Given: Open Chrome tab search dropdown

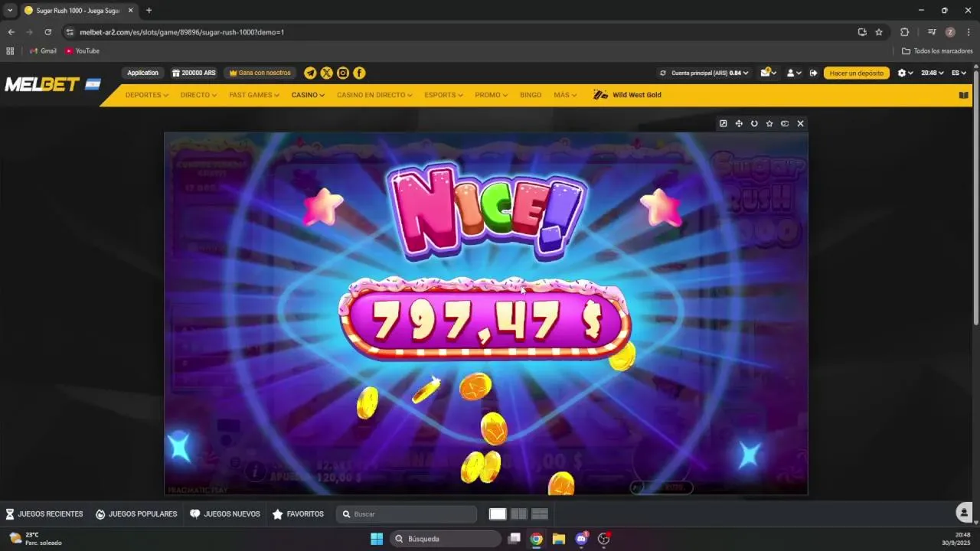Looking at the screenshot, I should pyautogui.click(x=10, y=11).
